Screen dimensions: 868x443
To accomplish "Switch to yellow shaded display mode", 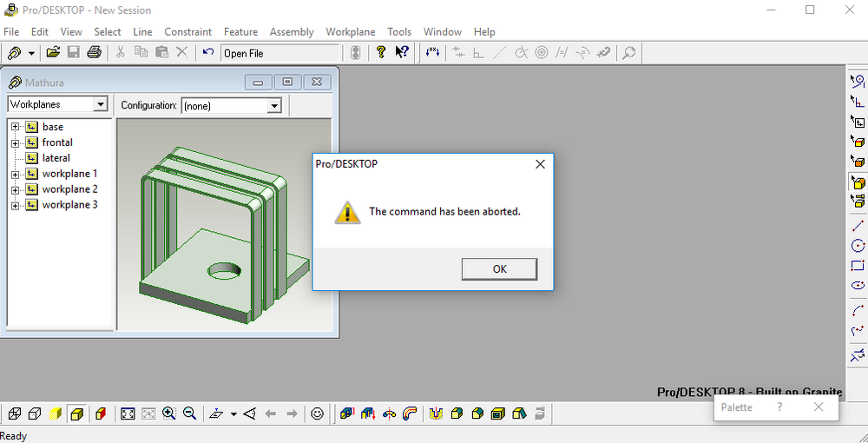I will 55,413.
